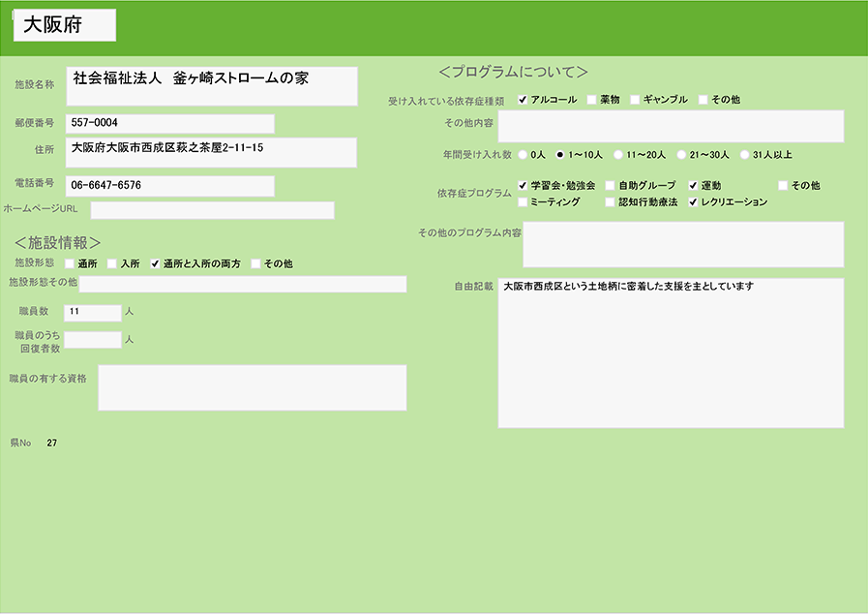Viewport: 868px width, 614px height.
Task: Select the 31人以上 radio button
Action: pos(744,154)
